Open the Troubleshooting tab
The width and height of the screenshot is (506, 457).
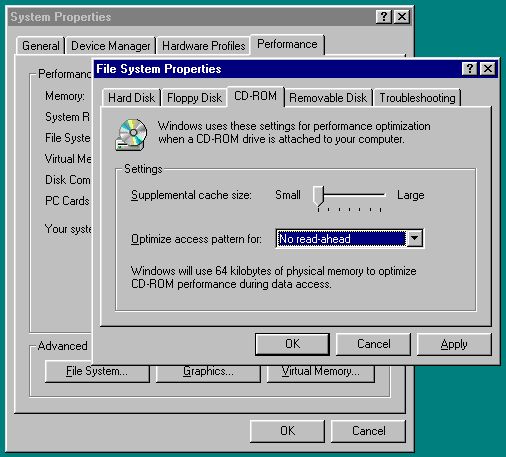(x=417, y=98)
